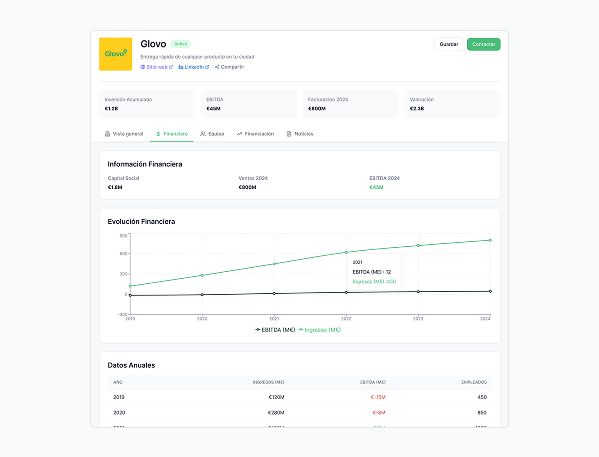Click the building icon on Vista general

tap(107, 134)
